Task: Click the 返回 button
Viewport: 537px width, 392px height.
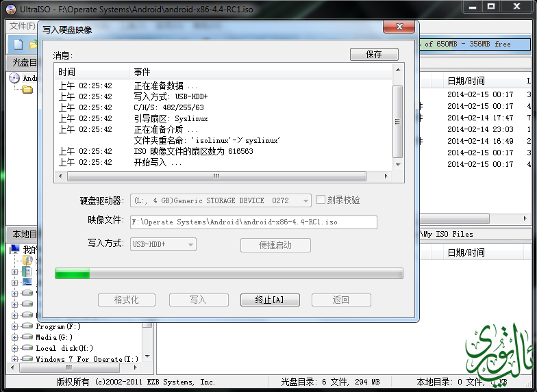Action: click(341, 300)
